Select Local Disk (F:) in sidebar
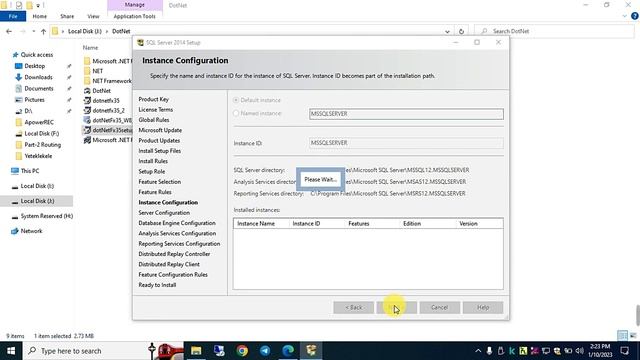Viewport: 640px width, 360px height. click(37, 133)
